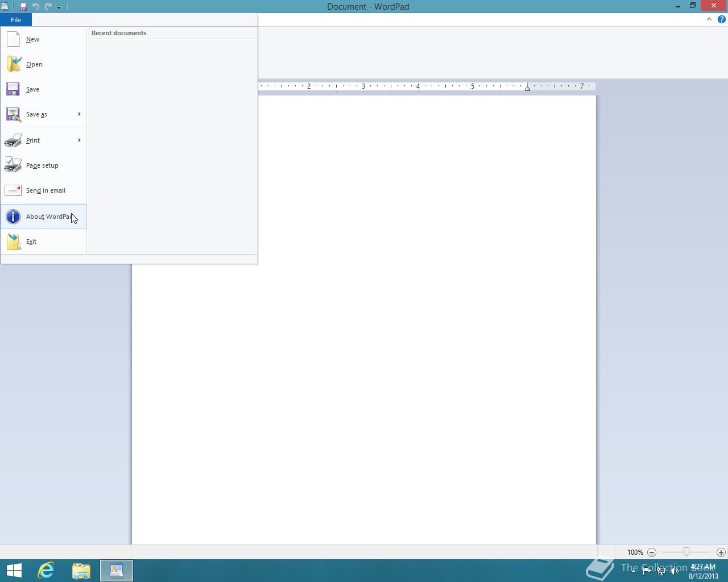
Task: Click the Print printer icon
Action: [13, 140]
